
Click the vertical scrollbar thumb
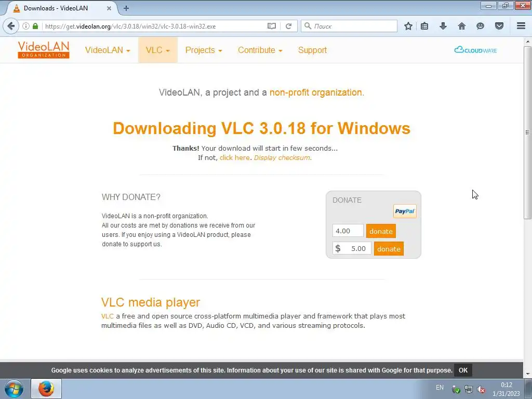pos(527,132)
